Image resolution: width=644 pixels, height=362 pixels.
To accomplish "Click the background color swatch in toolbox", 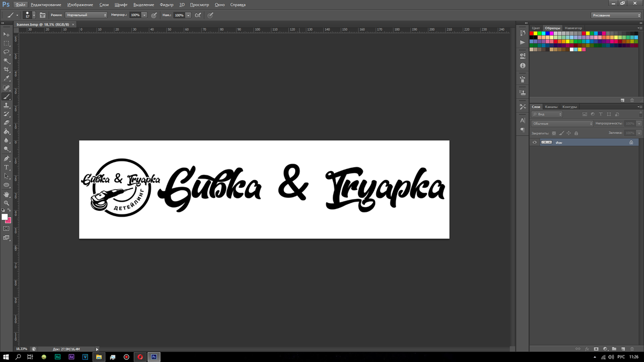I will tap(9, 220).
